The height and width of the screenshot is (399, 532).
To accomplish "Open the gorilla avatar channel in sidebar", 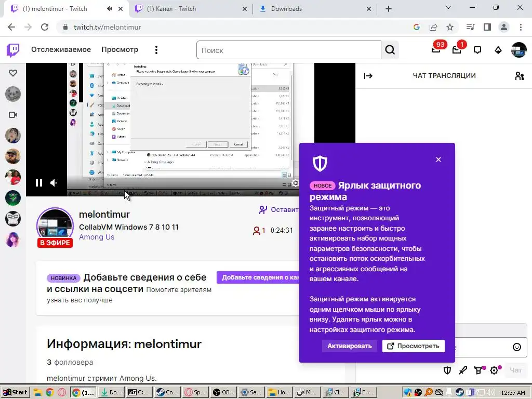I will 13,219.
